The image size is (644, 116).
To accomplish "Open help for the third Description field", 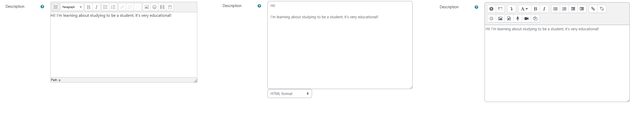I will [476, 7].
